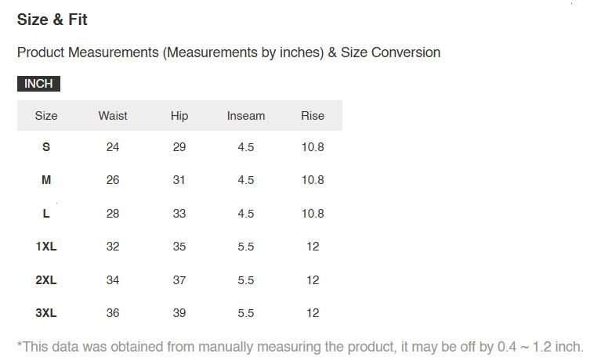This screenshot has height=364, width=590.
Task: Click waist value 32 for size 1XL
Action: click(x=113, y=247)
